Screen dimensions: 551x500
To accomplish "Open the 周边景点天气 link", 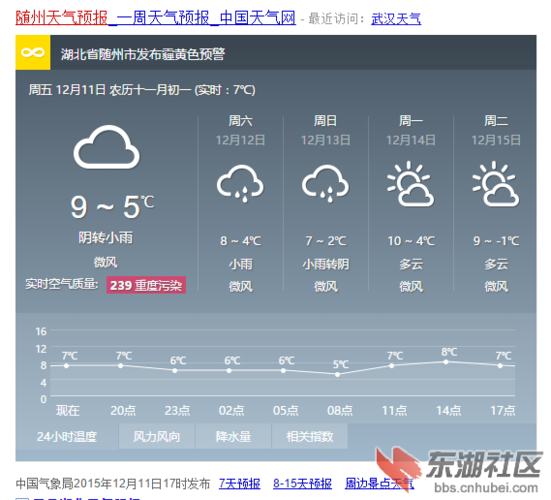I will (380, 483).
